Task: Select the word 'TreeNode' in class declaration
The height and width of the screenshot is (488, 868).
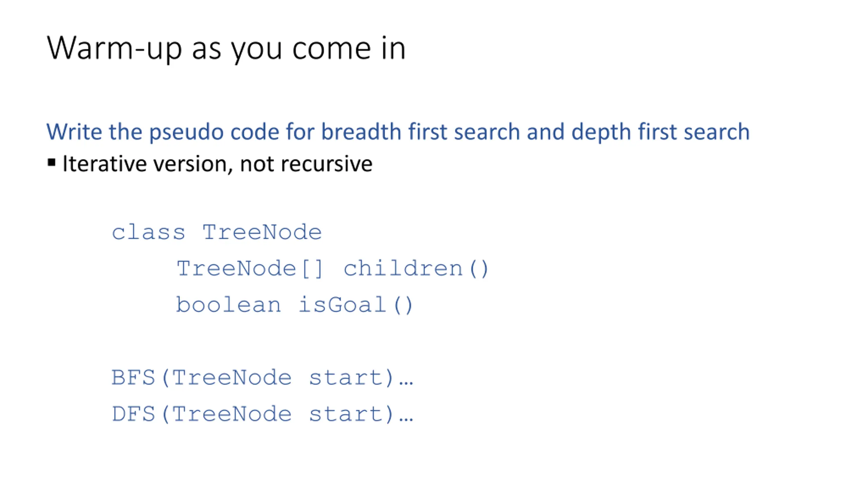Action: 262,232
